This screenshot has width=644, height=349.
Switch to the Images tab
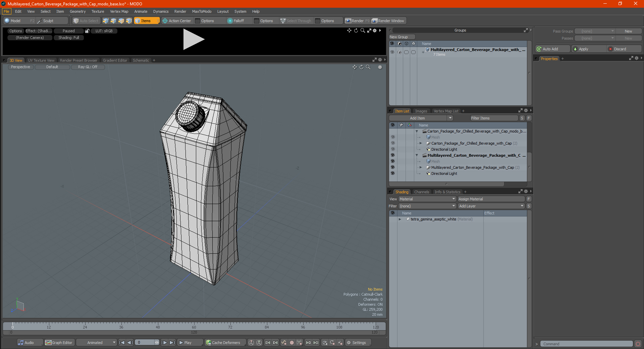(x=421, y=111)
